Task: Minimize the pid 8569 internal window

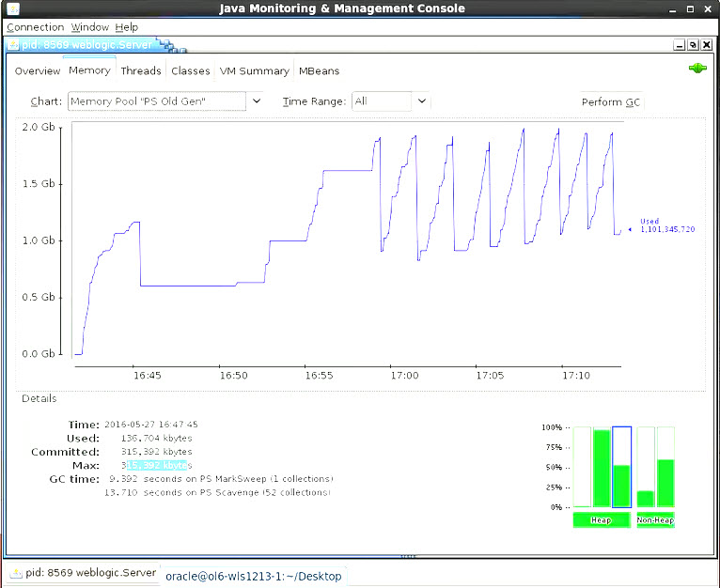Action: click(680, 45)
